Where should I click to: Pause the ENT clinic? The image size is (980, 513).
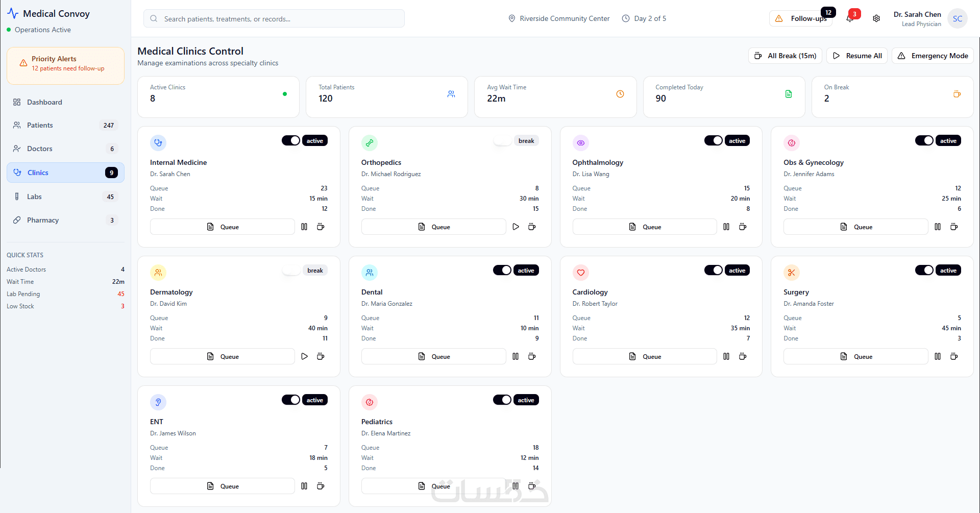(304, 486)
